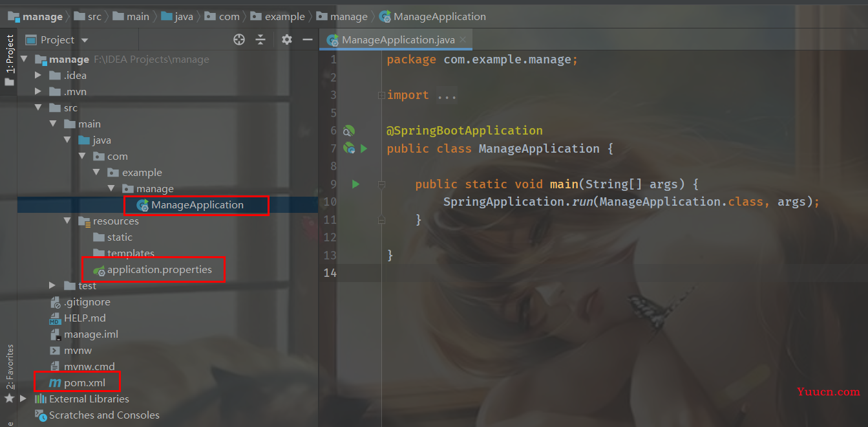
Task: Expand the test folder
Action: (53, 285)
